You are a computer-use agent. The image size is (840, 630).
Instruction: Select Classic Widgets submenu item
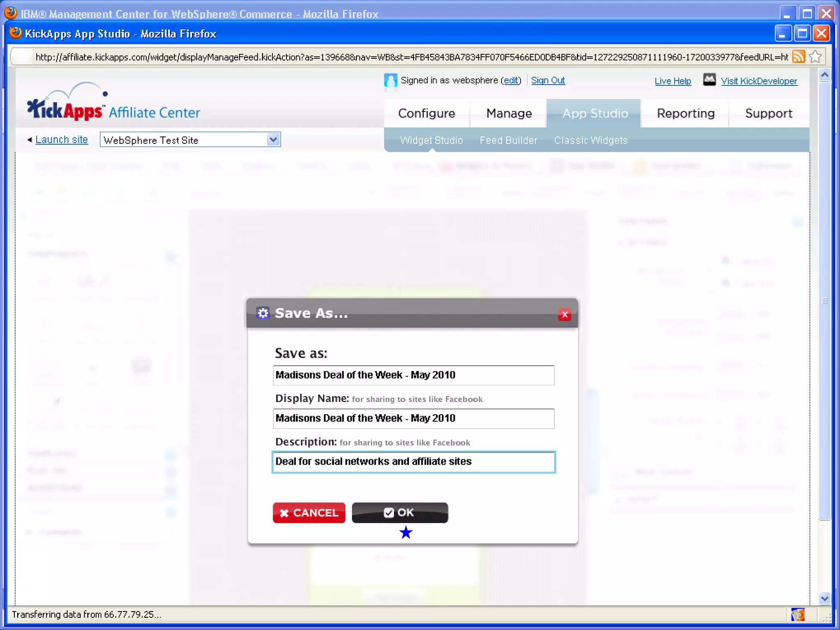point(591,140)
